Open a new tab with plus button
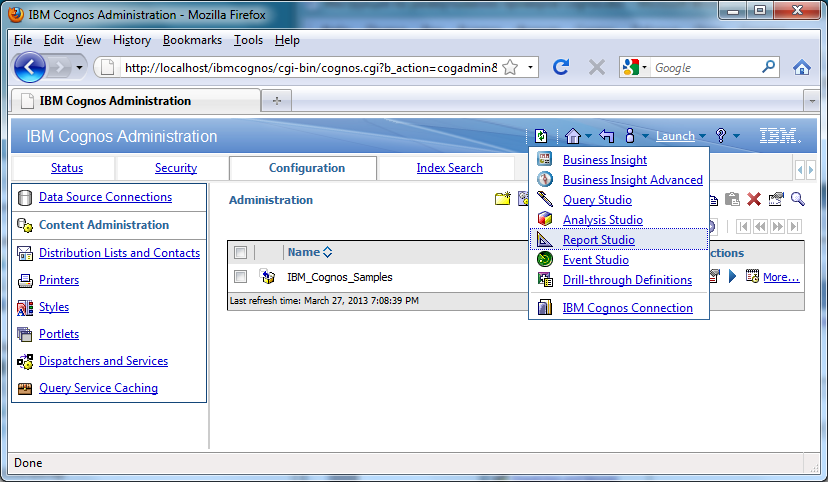Viewport: 828px width, 482px height. point(277,100)
